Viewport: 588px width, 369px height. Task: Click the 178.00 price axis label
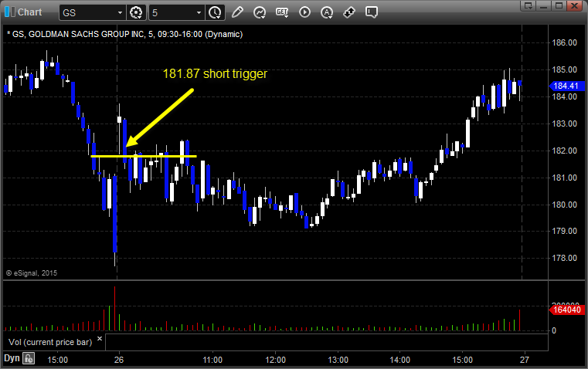(x=564, y=258)
